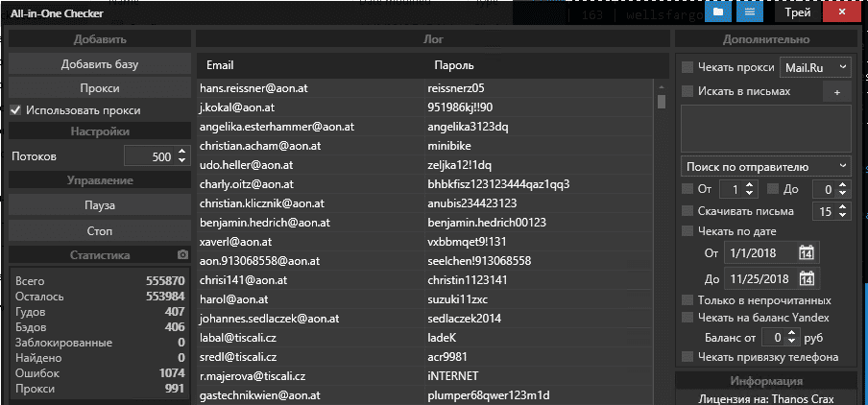This screenshot has width=868, height=405.
Task: Click the Прокси count 991
Action: coord(175,389)
